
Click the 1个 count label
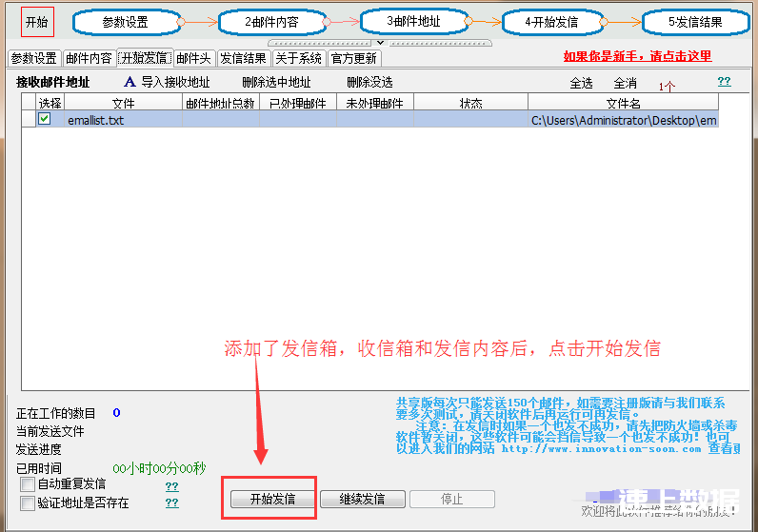tap(667, 87)
